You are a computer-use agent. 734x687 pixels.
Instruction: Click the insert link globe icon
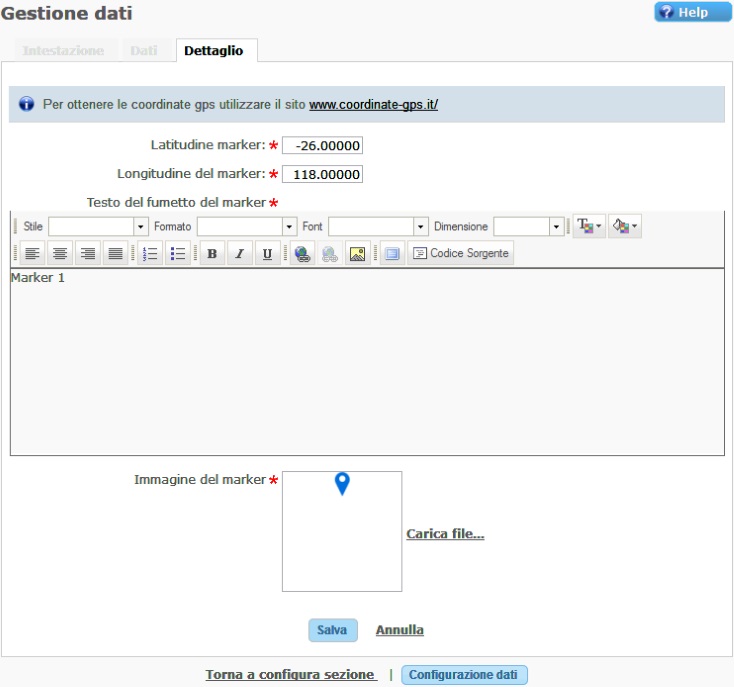302,254
